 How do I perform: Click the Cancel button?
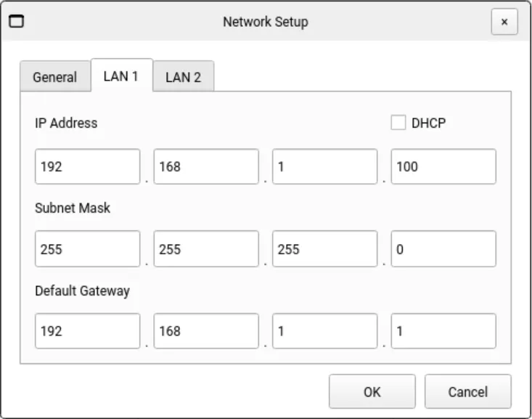click(467, 391)
